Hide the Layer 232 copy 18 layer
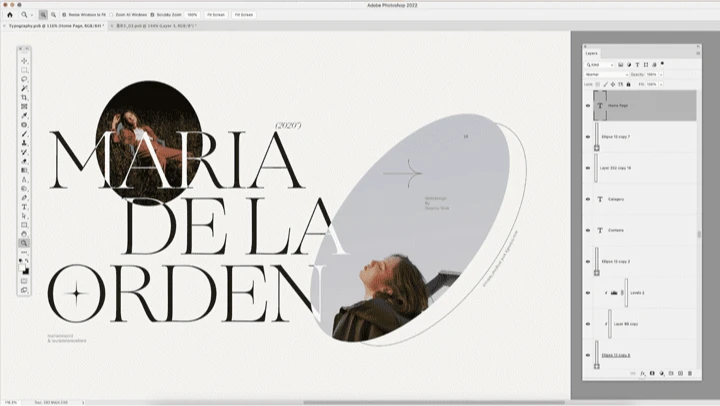Image resolution: width=720 pixels, height=406 pixels. pos(588,168)
